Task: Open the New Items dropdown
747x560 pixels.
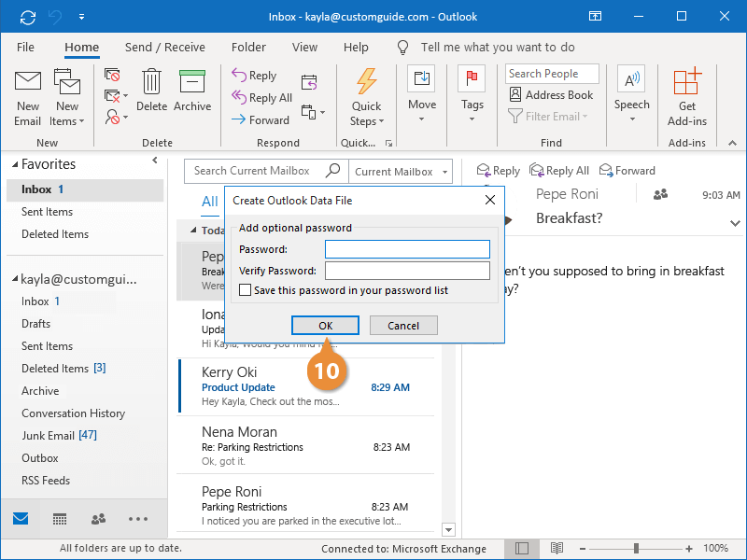Action: click(67, 99)
